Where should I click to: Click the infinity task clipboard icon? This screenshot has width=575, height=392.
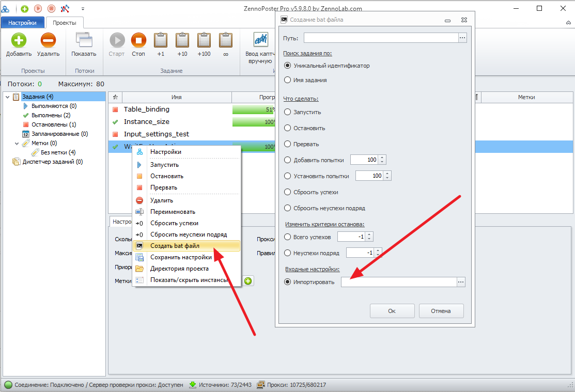(226, 40)
